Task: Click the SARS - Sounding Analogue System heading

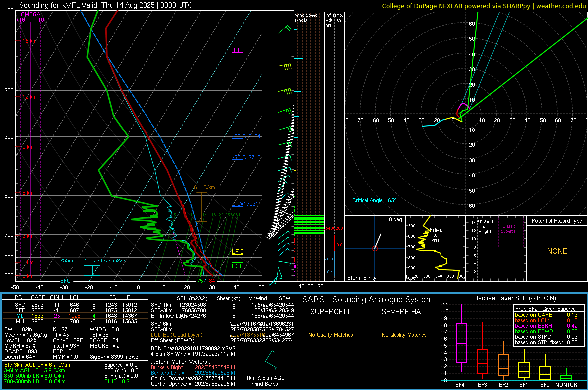Action: tap(367, 300)
